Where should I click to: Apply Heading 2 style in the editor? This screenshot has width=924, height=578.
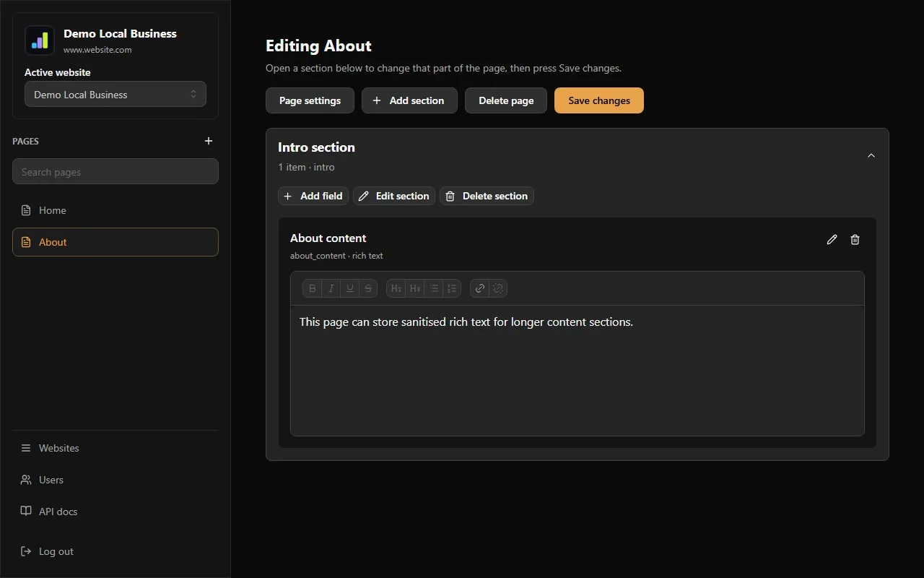[x=396, y=288]
